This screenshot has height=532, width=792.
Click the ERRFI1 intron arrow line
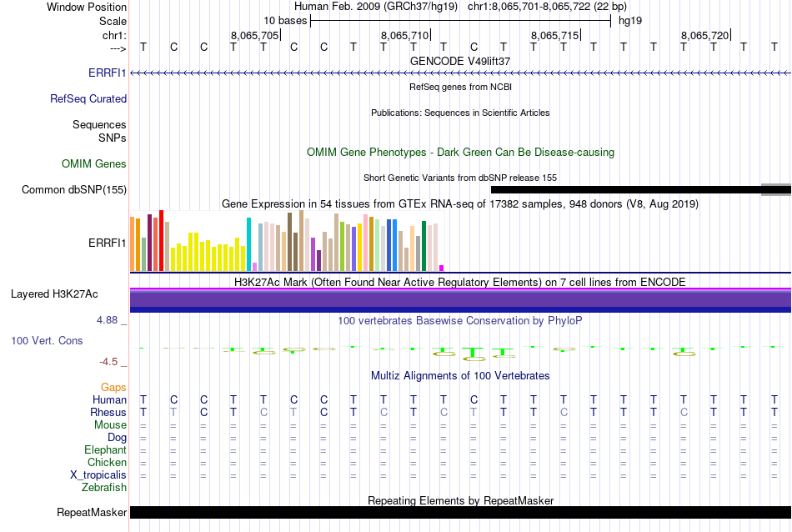(x=461, y=73)
